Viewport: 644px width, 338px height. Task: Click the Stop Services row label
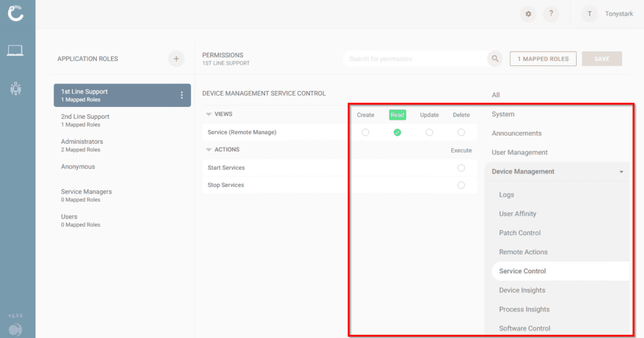(226, 185)
